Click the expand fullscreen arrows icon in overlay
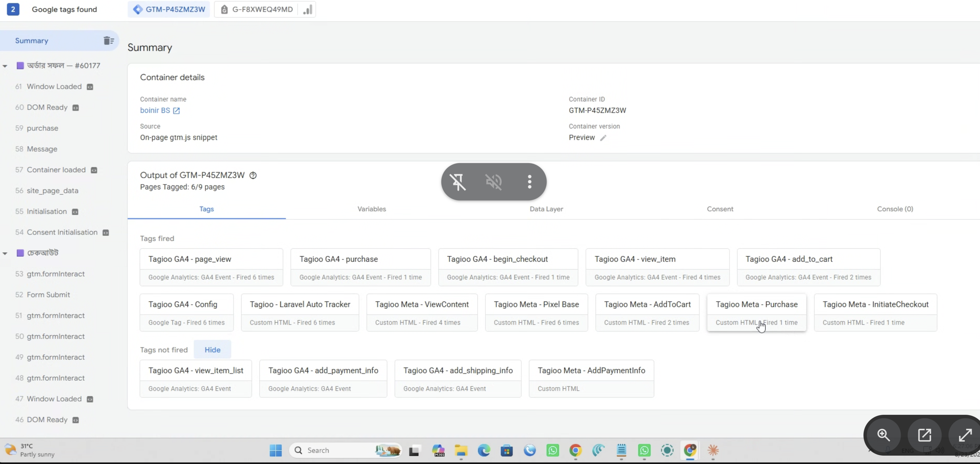 (965, 435)
